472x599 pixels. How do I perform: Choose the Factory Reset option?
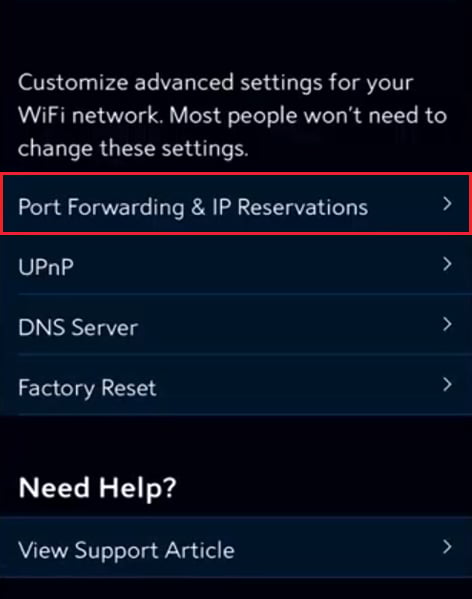pos(236,385)
